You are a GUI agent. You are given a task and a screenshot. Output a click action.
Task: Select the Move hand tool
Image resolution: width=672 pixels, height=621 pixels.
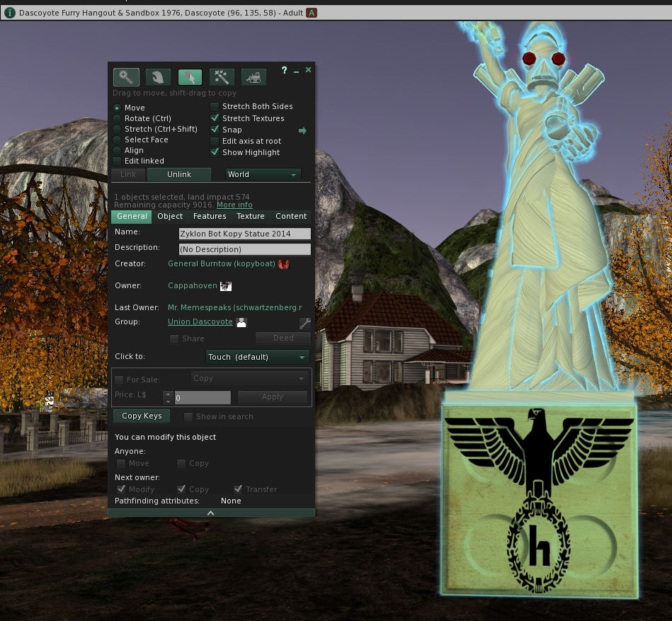(x=158, y=77)
